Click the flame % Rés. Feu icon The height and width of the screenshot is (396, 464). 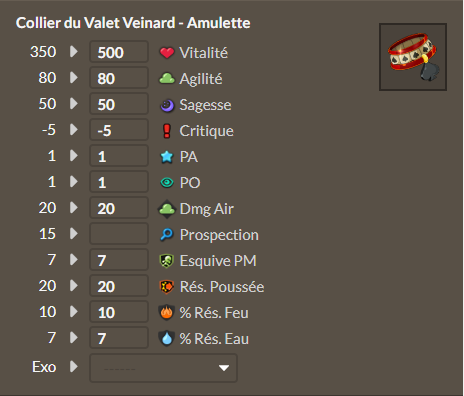click(167, 313)
